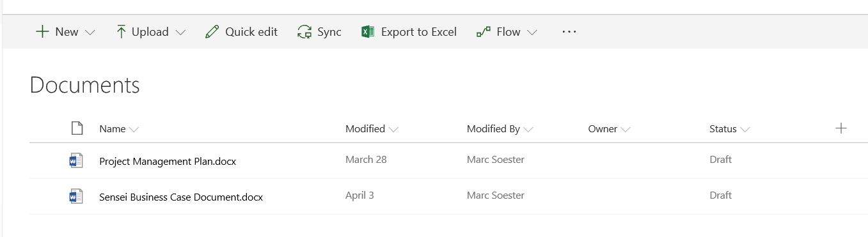
Task: Click the Word icon for Project Management Plan
Action: pyautogui.click(x=76, y=161)
